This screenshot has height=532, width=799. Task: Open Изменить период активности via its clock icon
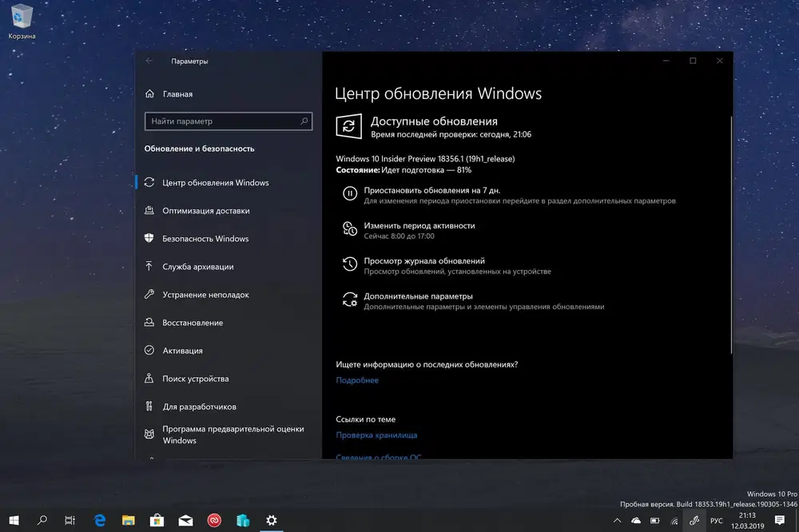[x=349, y=230]
